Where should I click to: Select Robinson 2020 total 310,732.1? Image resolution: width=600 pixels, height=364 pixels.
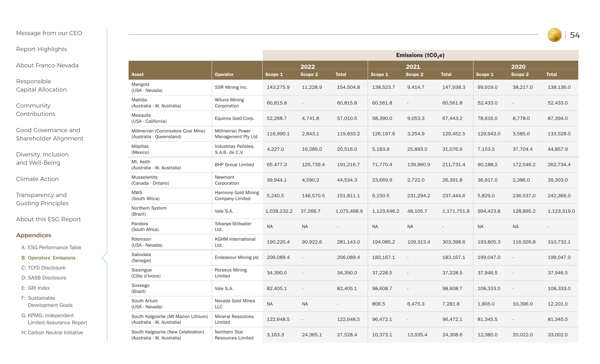559,242
